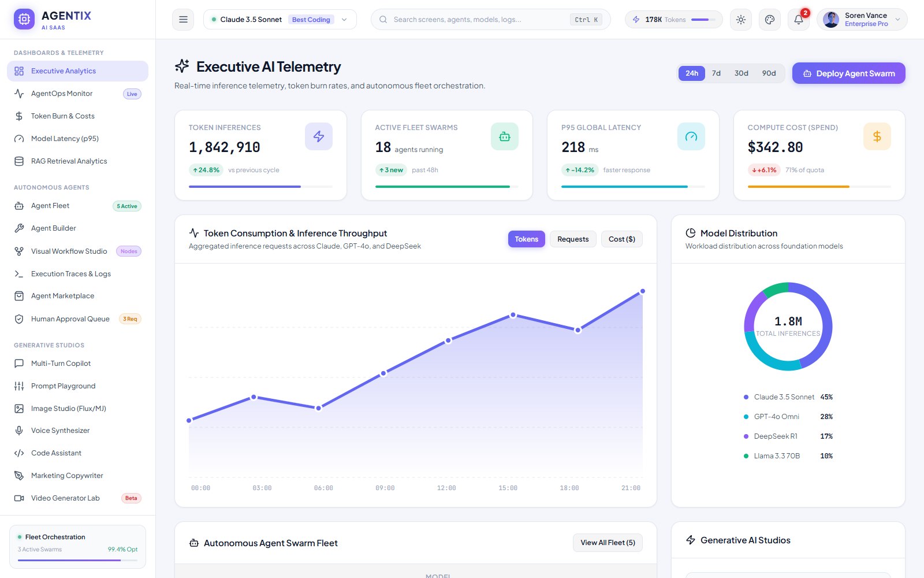The image size is (924, 578).
Task: Click the Agent Builder wrench icon
Action: click(19, 228)
